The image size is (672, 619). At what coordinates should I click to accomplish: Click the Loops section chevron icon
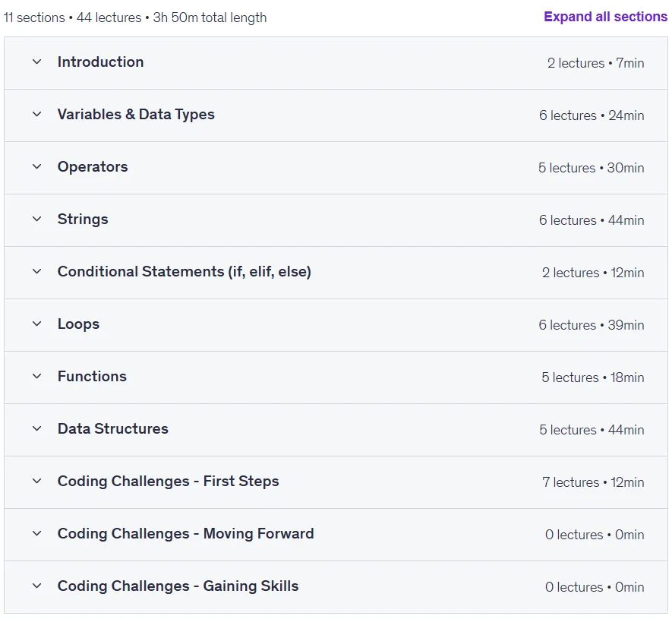[37, 324]
